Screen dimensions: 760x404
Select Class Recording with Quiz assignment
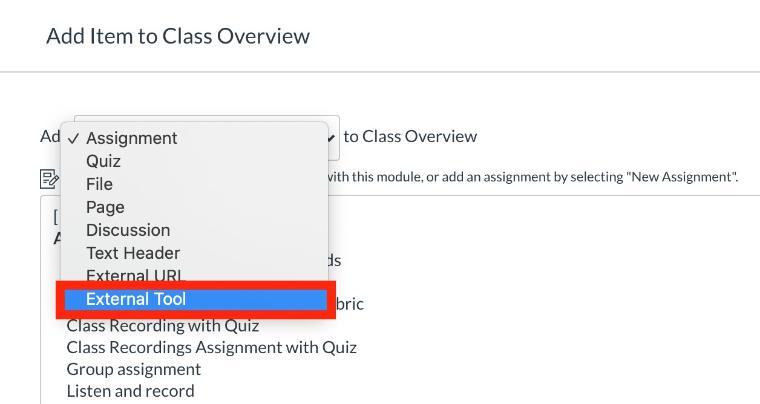pos(163,325)
